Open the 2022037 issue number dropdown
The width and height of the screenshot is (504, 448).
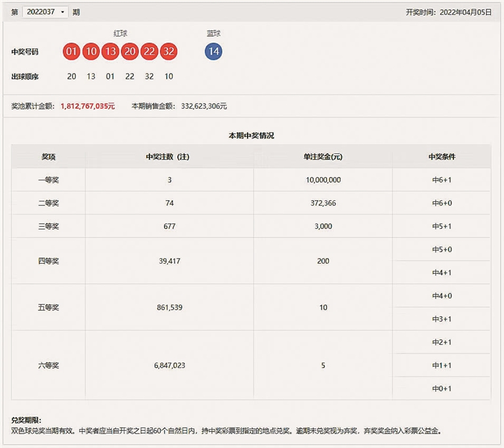[45, 12]
